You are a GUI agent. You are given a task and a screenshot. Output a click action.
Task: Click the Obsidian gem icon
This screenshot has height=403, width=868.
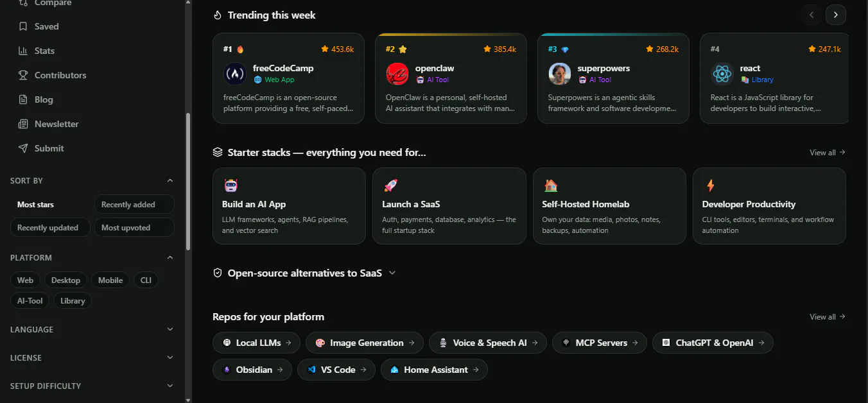227,370
